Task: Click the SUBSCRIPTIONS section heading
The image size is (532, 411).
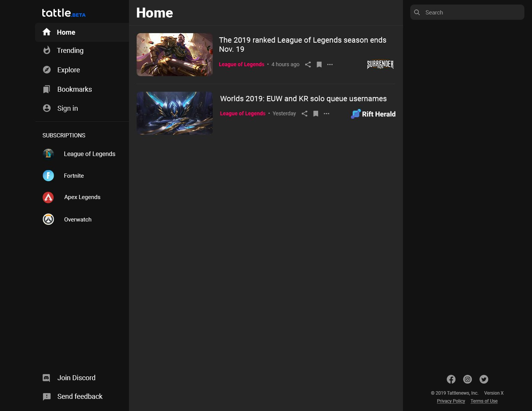Action: (x=64, y=135)
